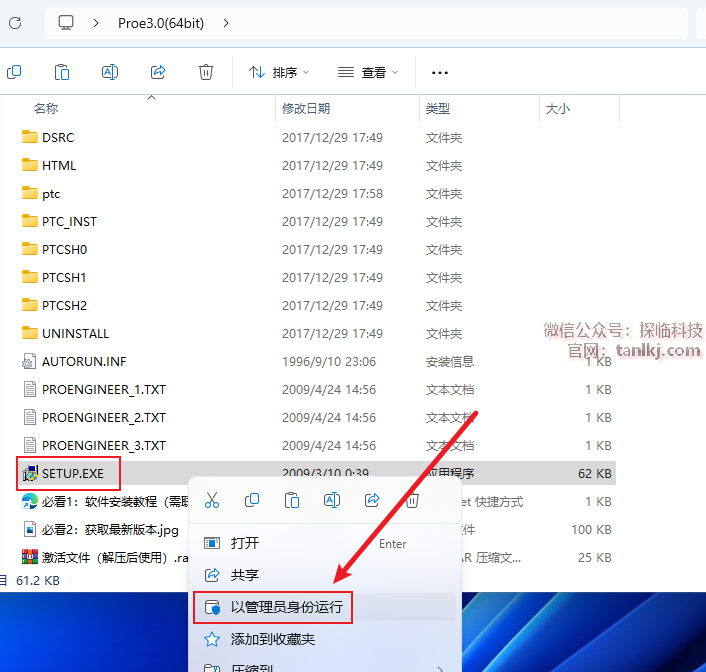Click the toolbar Paste icon
Viewport: 706px width, 672px height.
click(62, 72)
